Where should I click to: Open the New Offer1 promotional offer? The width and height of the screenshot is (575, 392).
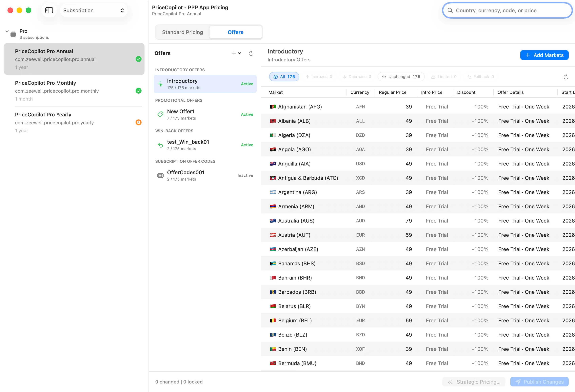pyautogui.click(x=205, y=114)
